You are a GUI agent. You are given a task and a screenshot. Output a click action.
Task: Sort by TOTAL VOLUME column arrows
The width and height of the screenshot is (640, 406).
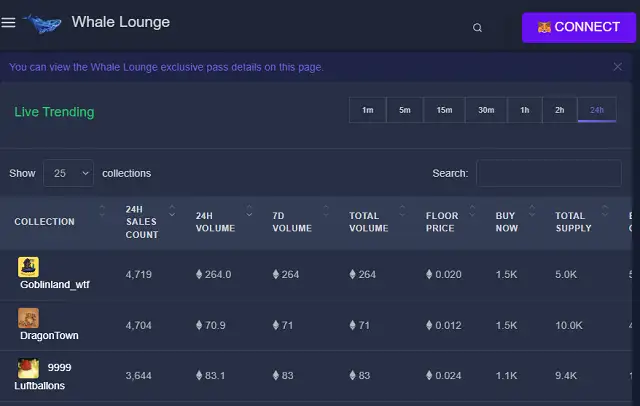(402, 211)
